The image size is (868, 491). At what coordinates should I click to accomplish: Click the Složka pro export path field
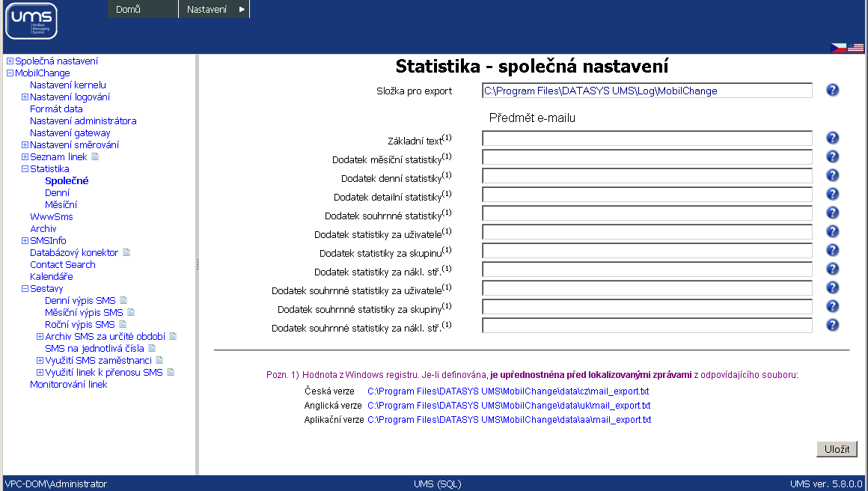tap(647, 91)
